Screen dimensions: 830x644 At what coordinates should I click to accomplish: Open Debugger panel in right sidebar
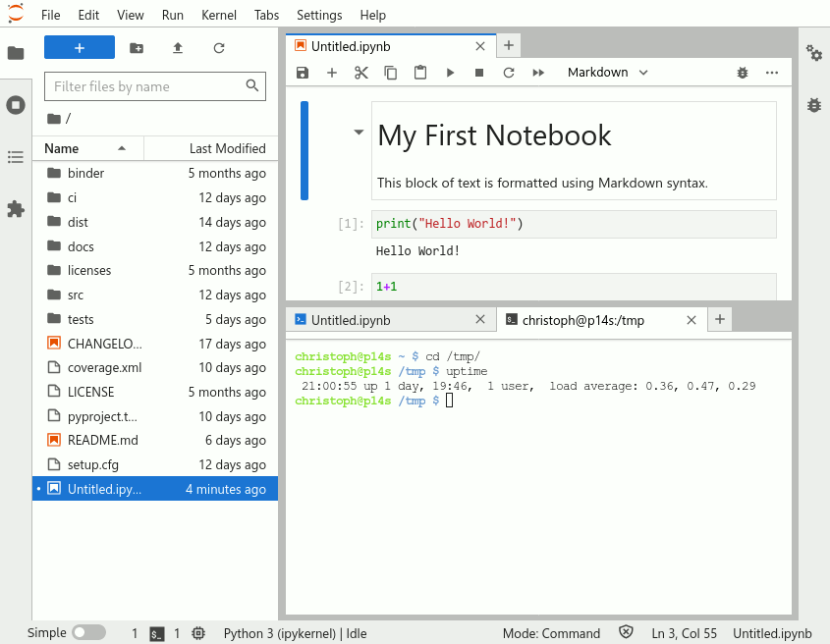(814, 105)
